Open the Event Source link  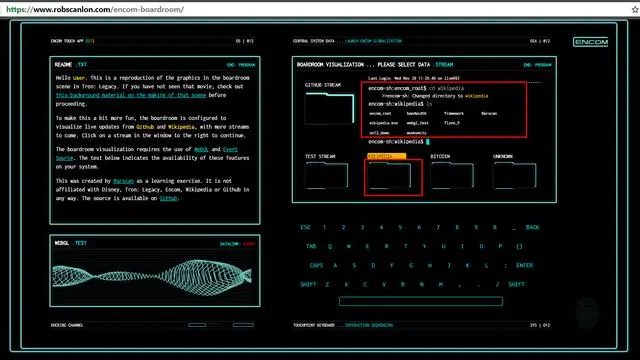click(230, 149)
